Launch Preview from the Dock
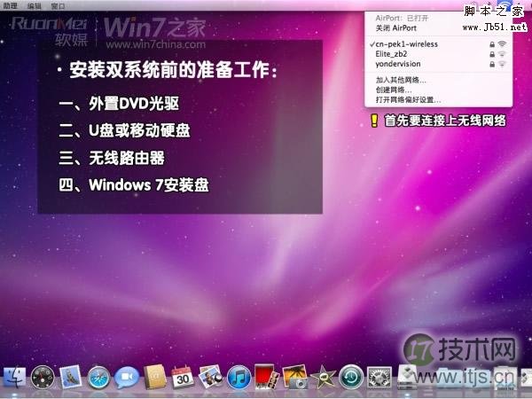The height and width of the screenshot is (399, 532). 210,377
